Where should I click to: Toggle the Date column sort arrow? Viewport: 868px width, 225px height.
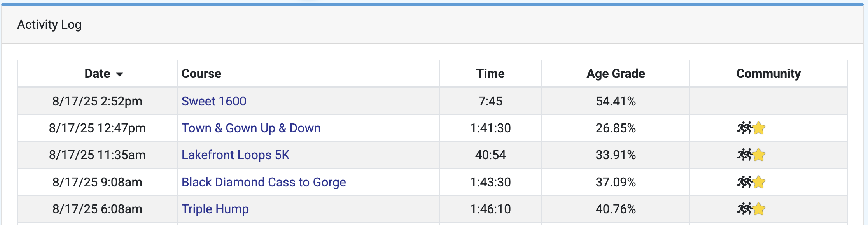pyautogui.click(x=119, y=74)
